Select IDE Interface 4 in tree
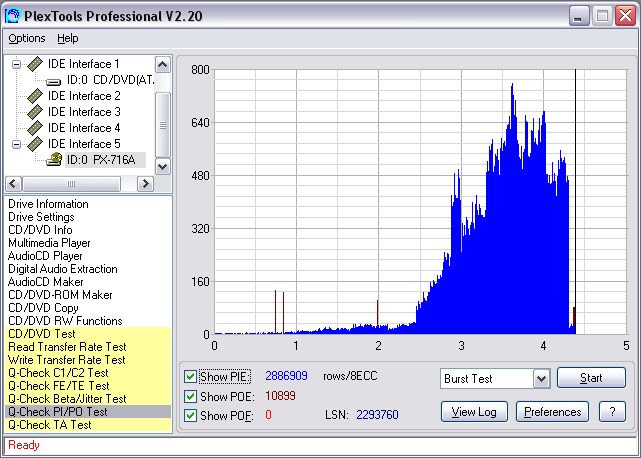The height and width of the screenshot is (458, 641). [x=84, y=128]
